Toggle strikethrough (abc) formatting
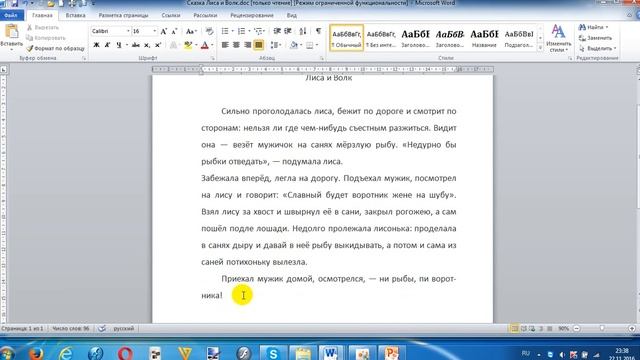Viewport: 640px width, 360px height. pyautogui.click(x=136, y=45)
